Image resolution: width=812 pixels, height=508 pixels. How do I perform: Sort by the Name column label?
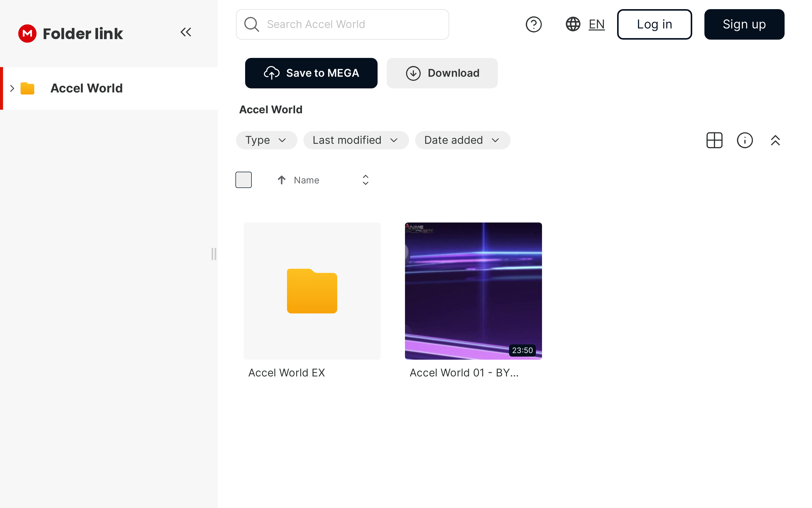(x=306, y=180)
